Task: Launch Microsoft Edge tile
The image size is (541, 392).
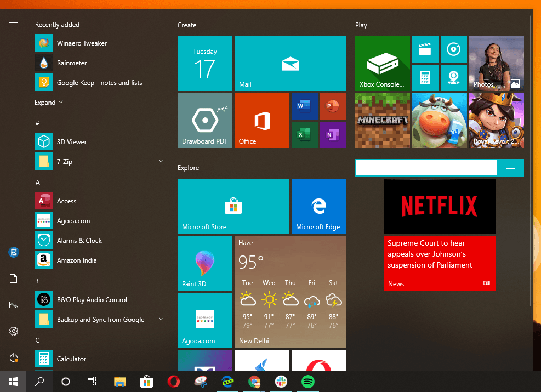Action: [x=318, y=206]
